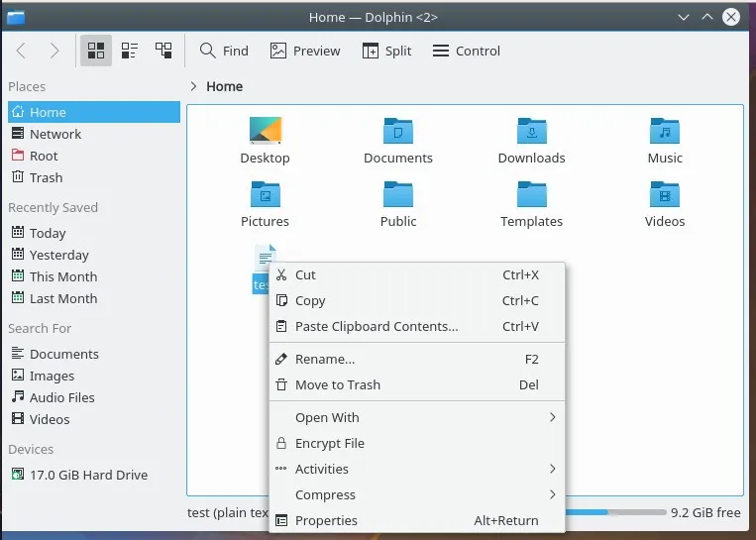Click the Back navigation arrow

point(22,51)
